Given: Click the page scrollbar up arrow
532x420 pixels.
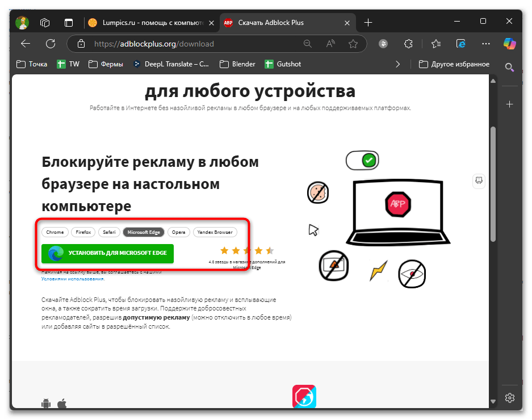Looking at the screenshot, I should [493, 81].
